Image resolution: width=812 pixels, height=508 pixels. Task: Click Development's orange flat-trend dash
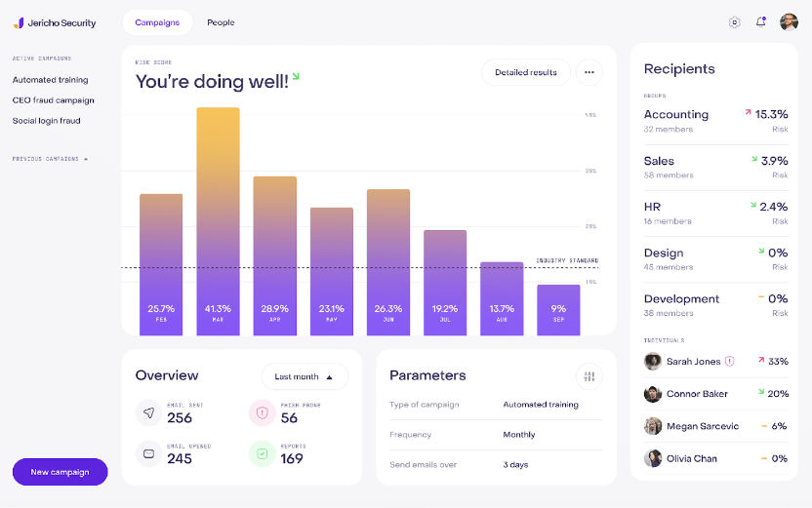coord(761,297)
